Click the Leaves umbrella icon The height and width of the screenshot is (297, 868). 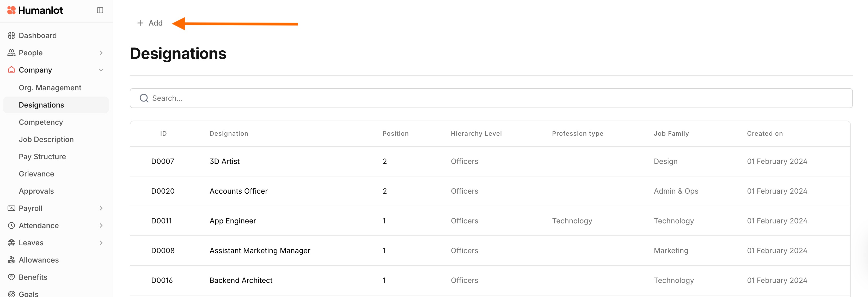[11, 243]
